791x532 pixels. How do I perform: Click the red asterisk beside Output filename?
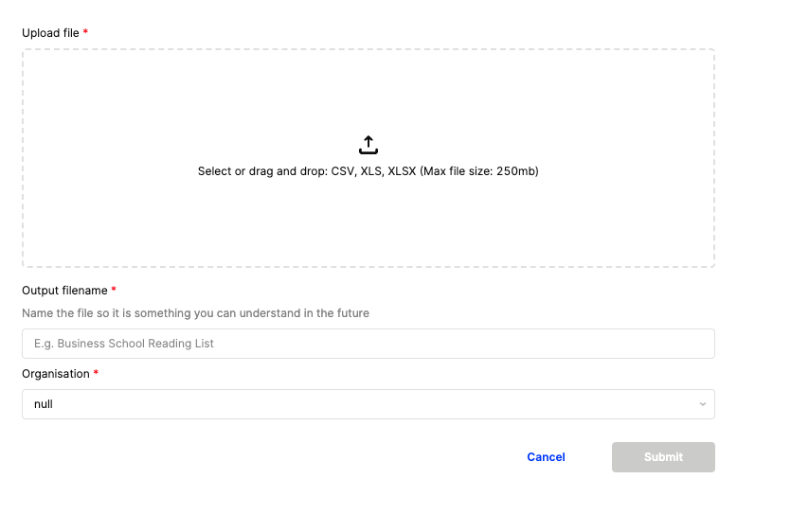[x=114, y=290]
